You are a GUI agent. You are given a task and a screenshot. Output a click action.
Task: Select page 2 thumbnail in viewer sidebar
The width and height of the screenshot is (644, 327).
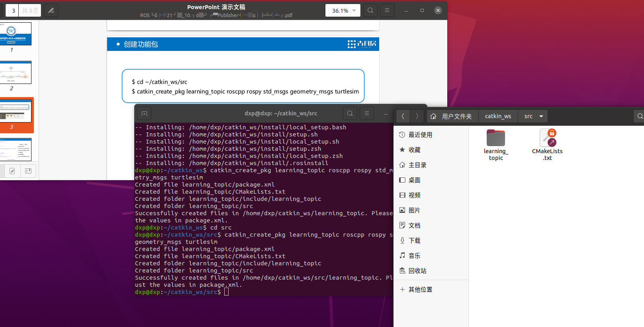click(16, 72)
